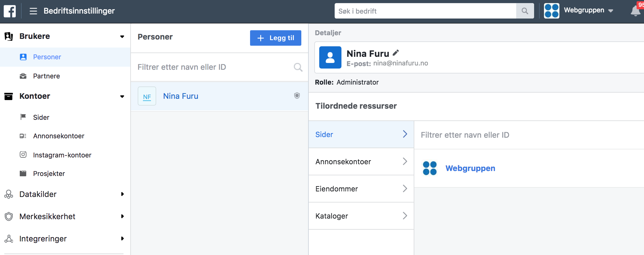Viewport: 644px width, 255px height.
Task: Expand the Integreringer section arrow
Action: (x=123, y=239)
